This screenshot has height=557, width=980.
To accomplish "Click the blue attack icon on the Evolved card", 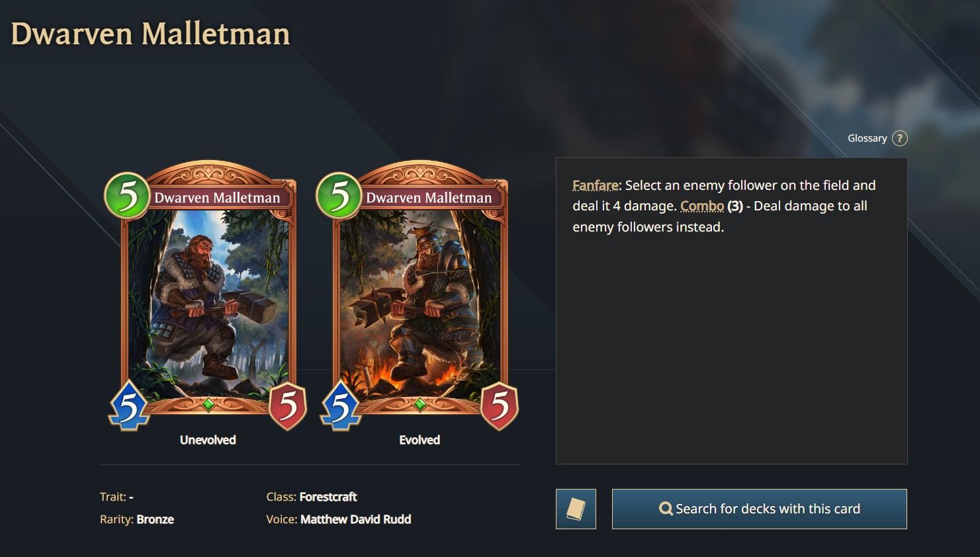I will pyautogui.click(x=341, y=406).
